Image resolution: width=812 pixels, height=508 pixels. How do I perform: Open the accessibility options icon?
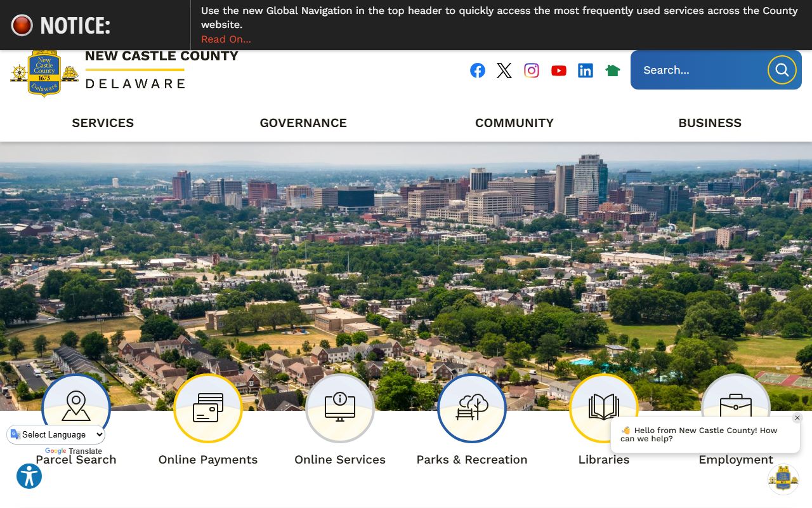coord(29,476)
